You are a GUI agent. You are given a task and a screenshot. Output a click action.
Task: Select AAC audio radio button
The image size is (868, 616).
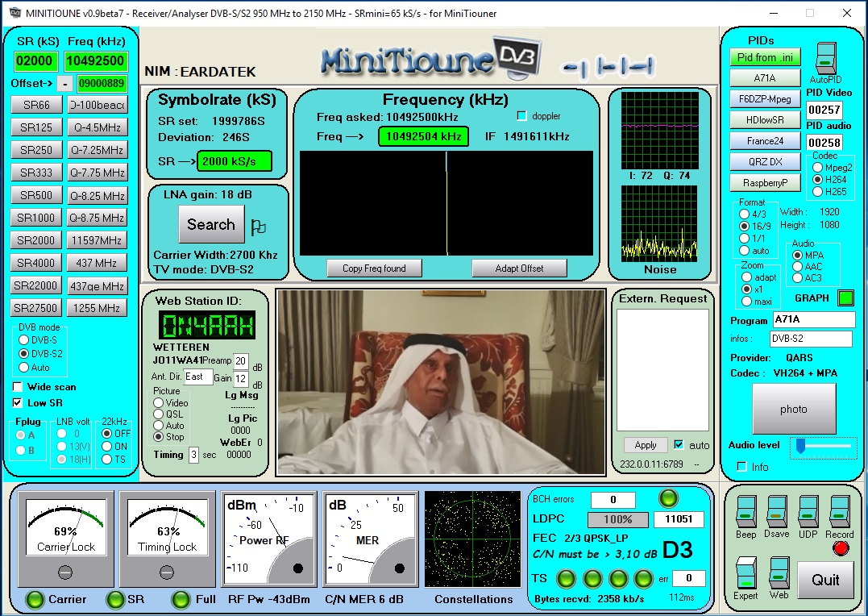coord(798,267)
